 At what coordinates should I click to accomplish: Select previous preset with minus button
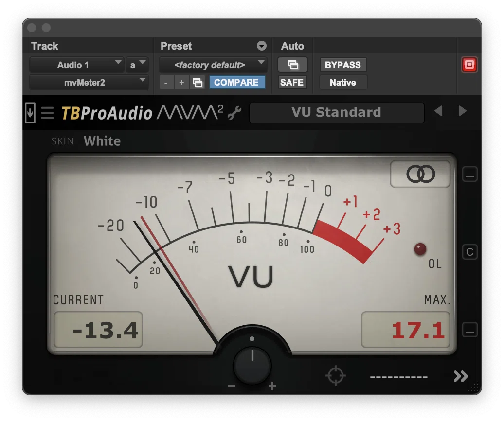[x=166, y=83]
